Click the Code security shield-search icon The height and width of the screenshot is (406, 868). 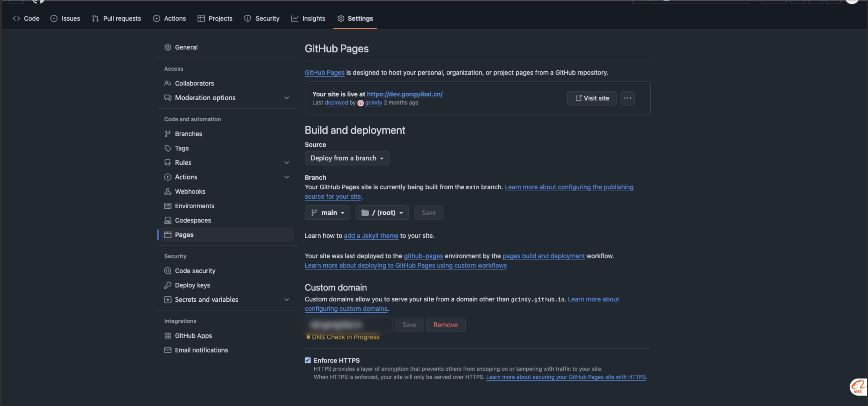point(168,271)
